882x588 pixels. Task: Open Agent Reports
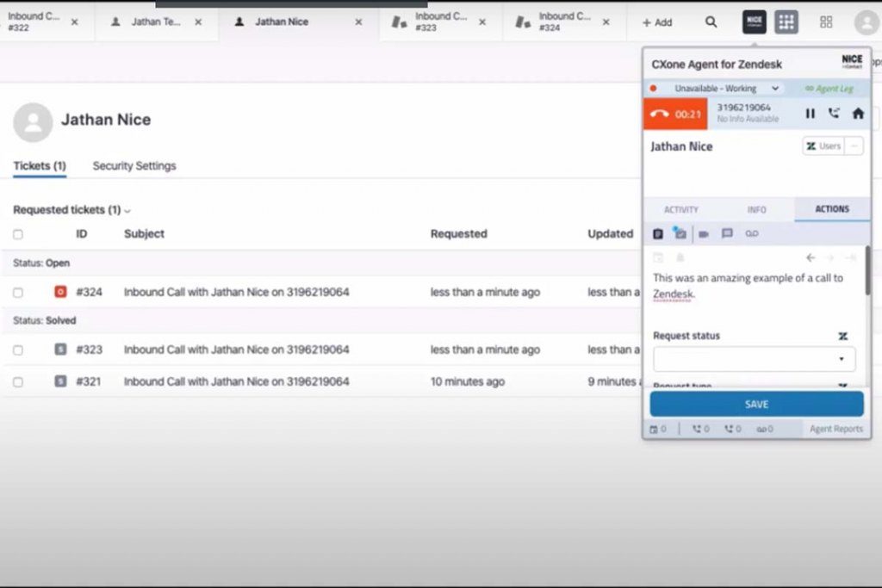(835, 428)
